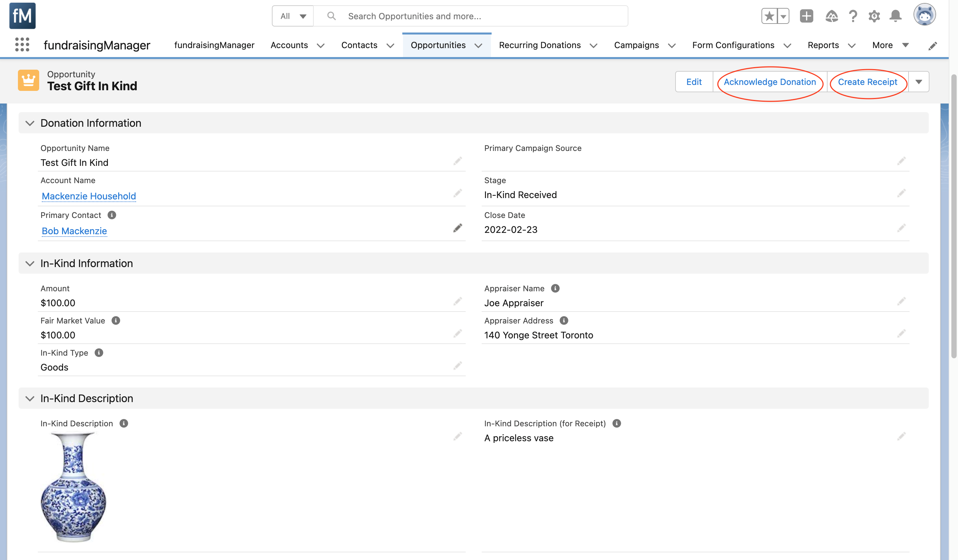
Task: Open Trailhead guidance icon
Action: tap(832, 16)
